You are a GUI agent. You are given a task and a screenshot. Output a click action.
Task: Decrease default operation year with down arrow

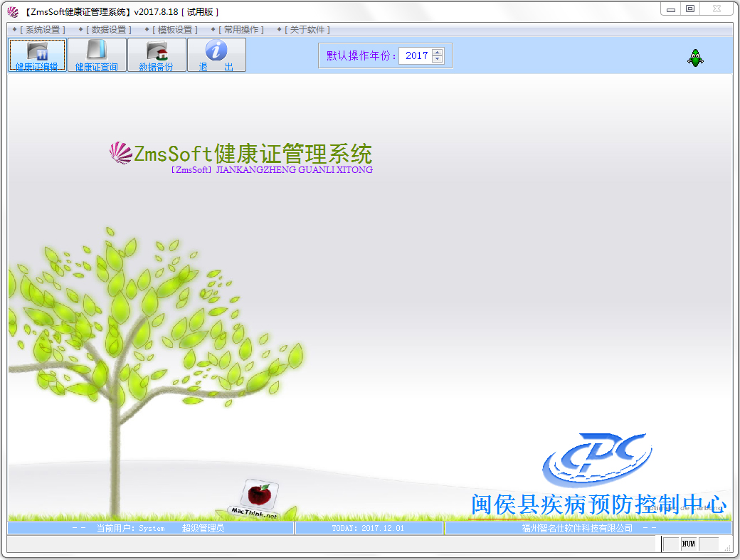(x=437, y=59)
